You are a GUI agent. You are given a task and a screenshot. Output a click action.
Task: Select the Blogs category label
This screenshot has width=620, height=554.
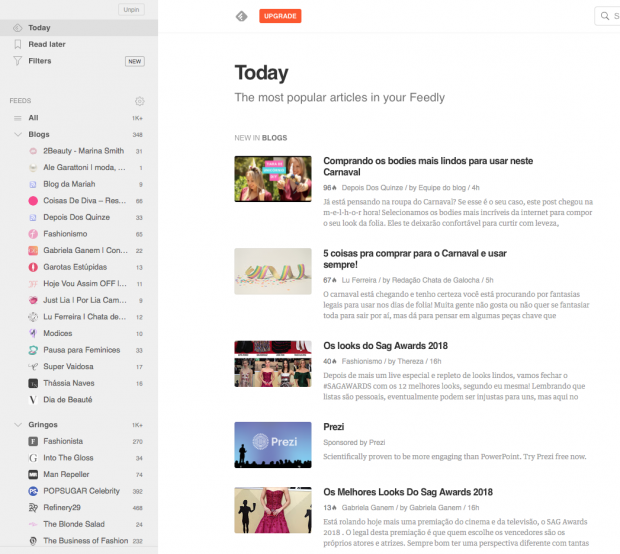(x=39, y=134)
